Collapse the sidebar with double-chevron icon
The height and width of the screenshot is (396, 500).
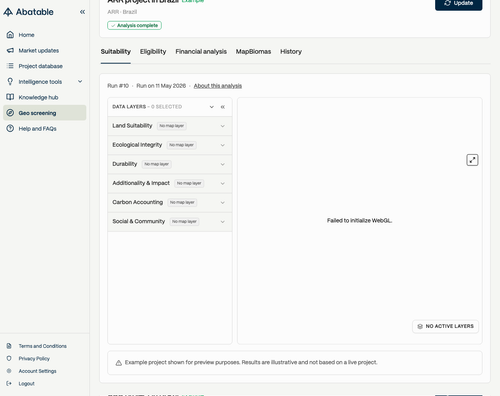82,12
